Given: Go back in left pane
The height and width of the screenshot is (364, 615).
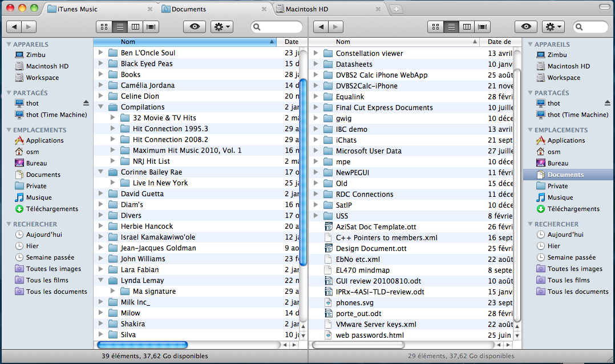Looking at the screenshot, I should point(14,27).
